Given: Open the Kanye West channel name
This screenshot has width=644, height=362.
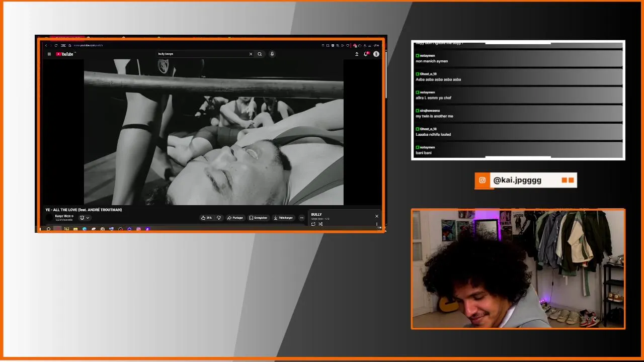Looking at the screenshot, I should pyautogui.click(x=63, y=216).
